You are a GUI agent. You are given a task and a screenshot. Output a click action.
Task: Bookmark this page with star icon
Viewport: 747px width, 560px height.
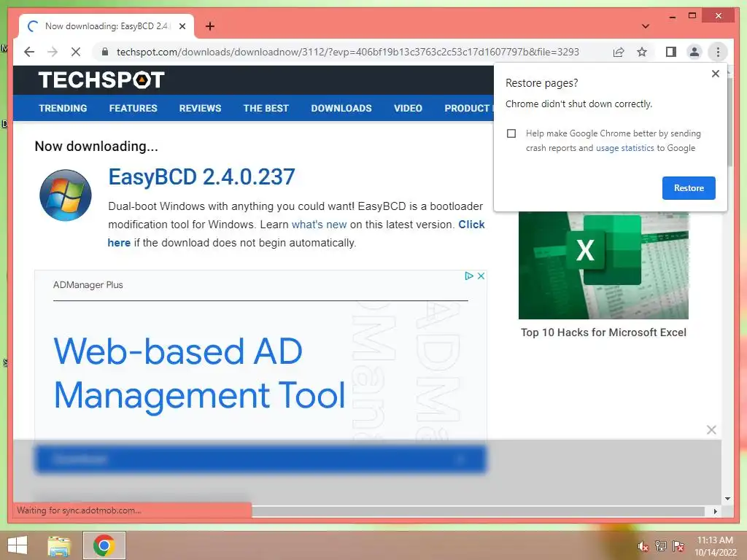(642, 52)
